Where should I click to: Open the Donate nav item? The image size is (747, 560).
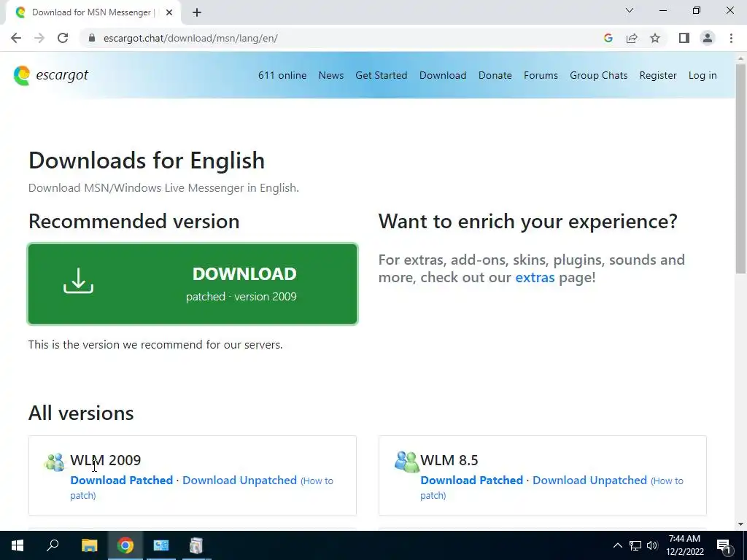coord(495,75)
